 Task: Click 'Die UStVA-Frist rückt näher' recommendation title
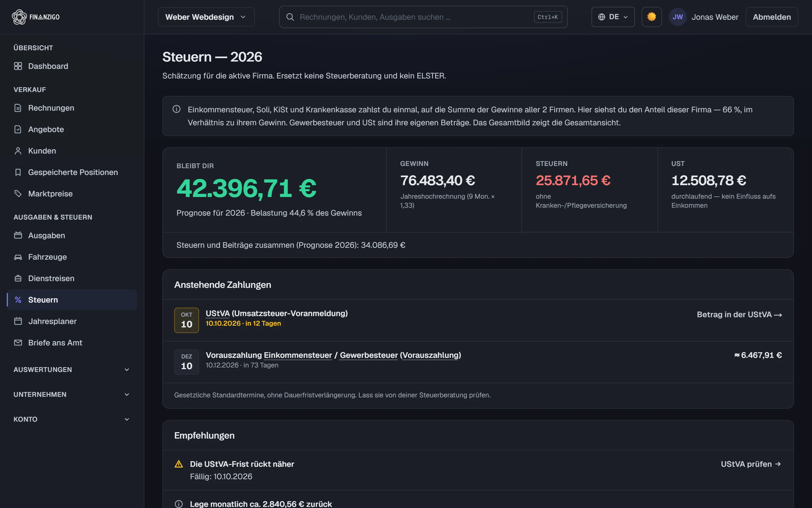pos(242,464)
